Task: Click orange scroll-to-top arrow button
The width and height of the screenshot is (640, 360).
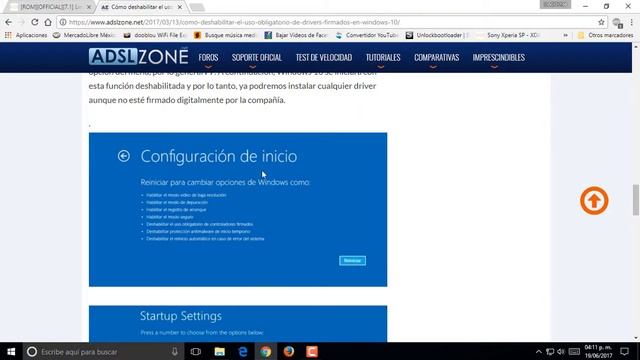Action: point(594,200)
